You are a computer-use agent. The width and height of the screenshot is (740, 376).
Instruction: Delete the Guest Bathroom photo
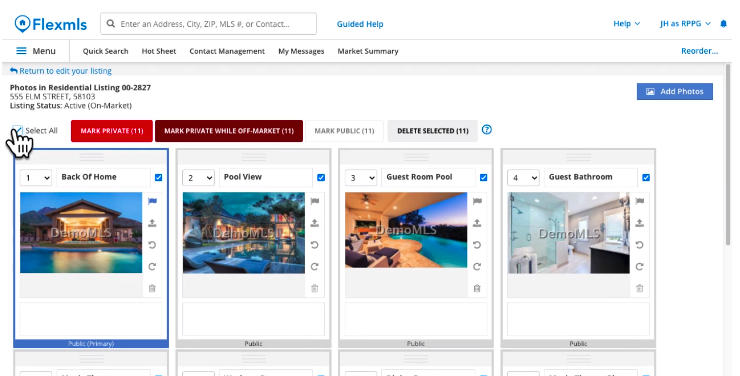(639, 288)
